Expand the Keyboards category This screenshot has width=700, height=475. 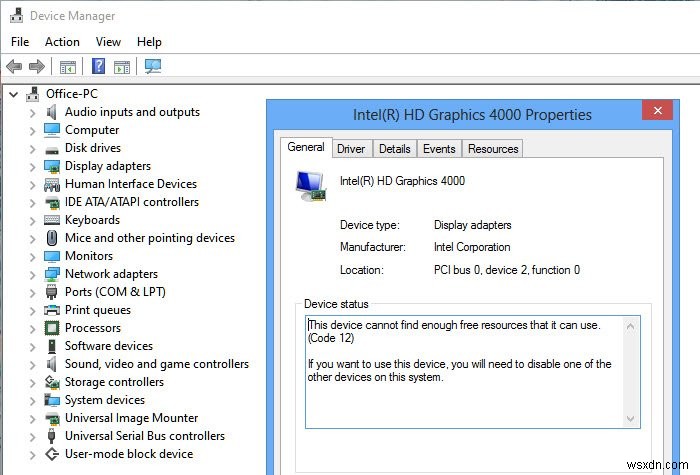pos(32,221)
